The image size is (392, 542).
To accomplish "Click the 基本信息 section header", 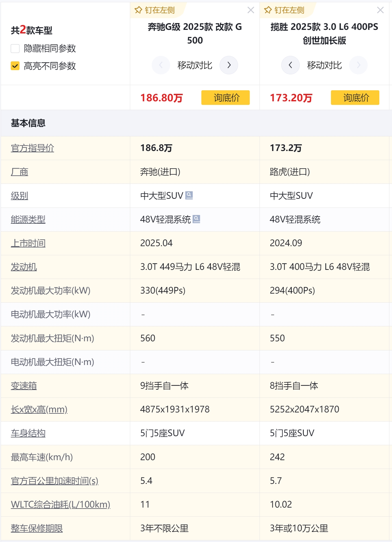I will [x=28, y=123].
